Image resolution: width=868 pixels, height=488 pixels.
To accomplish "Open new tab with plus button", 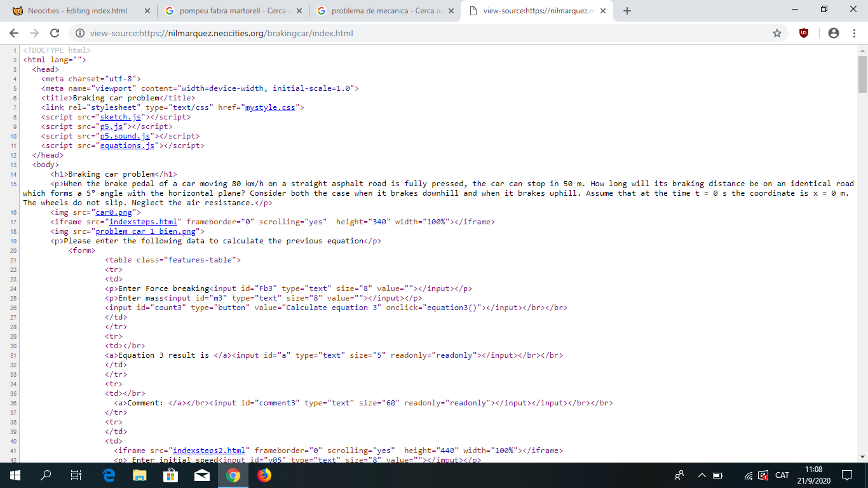I will [x=627, y=11].
